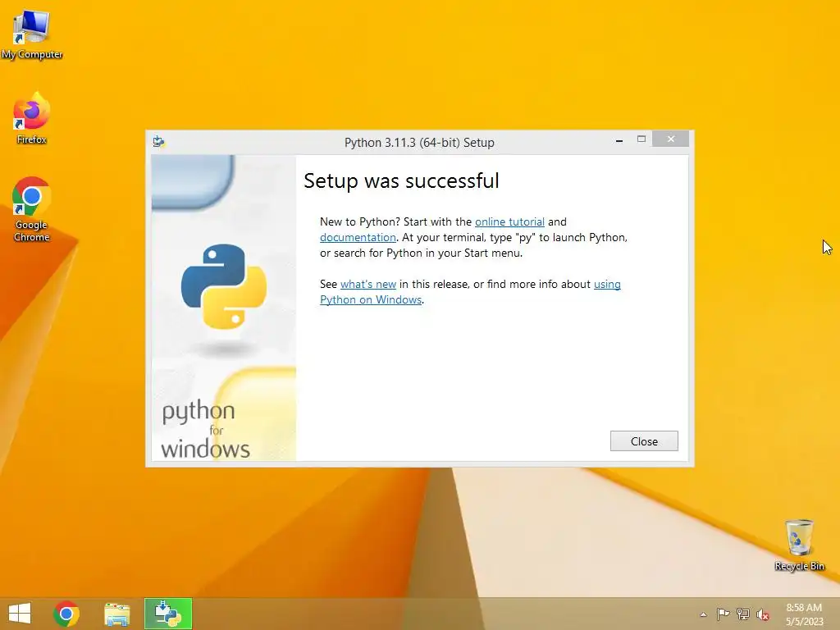Image resolution: width=840 pixels, height=630 pixels.
Task: Launch Firefox from the desktop
Action: point(32,118)
